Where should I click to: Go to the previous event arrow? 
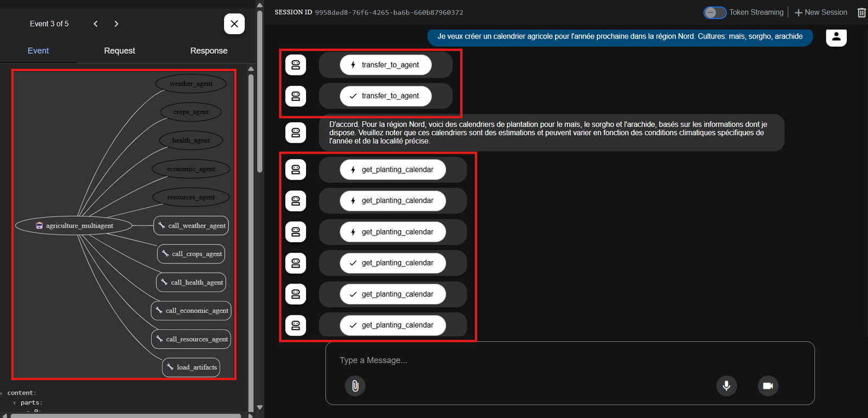click(x=95, y=24)
